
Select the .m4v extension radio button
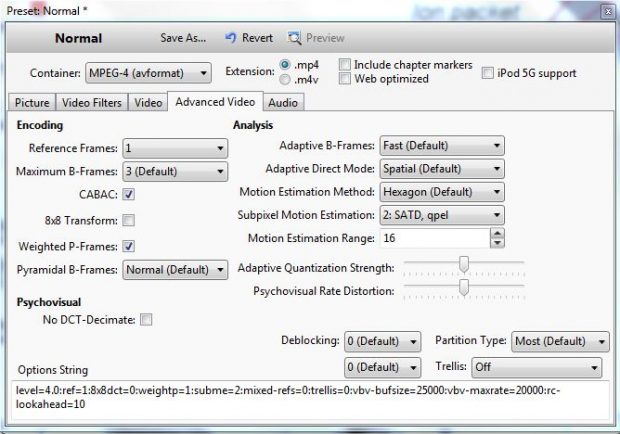(285, 79)
